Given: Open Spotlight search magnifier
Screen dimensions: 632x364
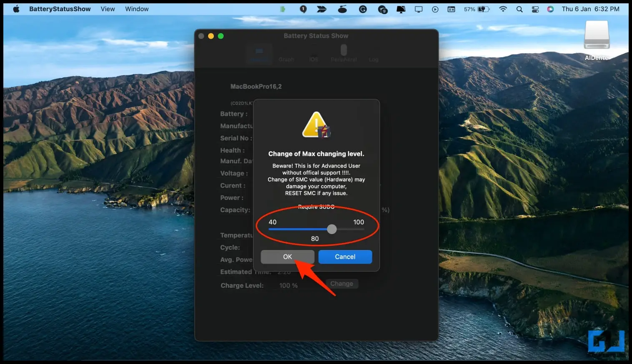Looking at the screenshot, I should point(519,9).
